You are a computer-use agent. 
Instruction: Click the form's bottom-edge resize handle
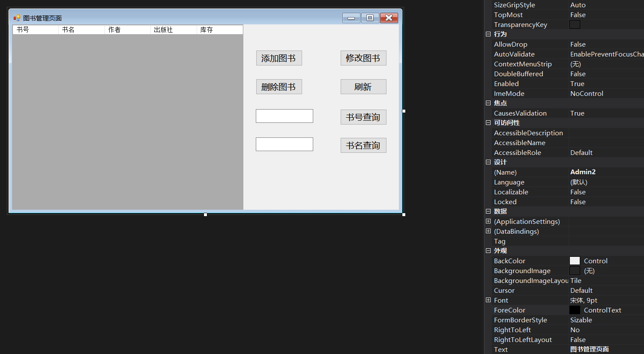click(x=206, y=214)
